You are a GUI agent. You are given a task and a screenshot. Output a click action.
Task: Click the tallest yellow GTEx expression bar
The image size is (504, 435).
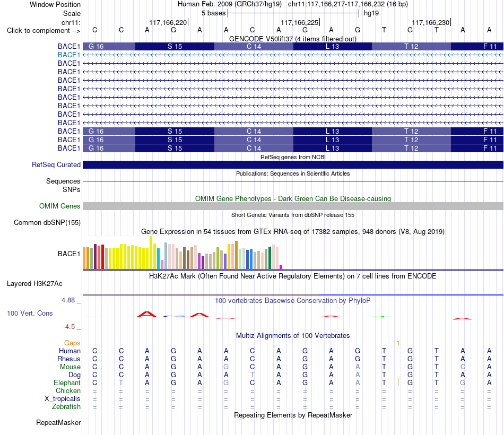(151, 253)
